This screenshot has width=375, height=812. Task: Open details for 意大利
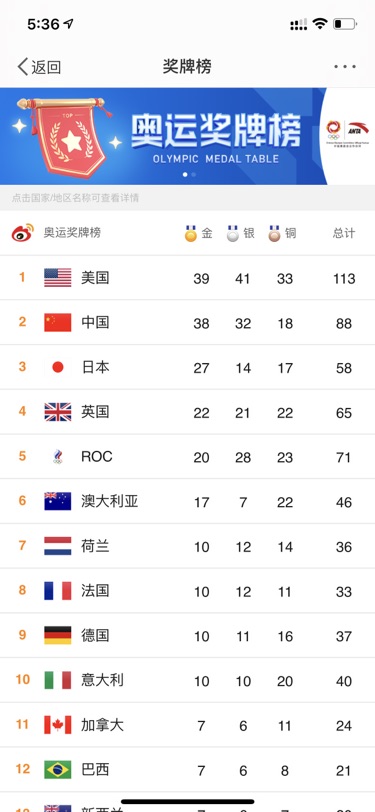[x=103, y=680]
